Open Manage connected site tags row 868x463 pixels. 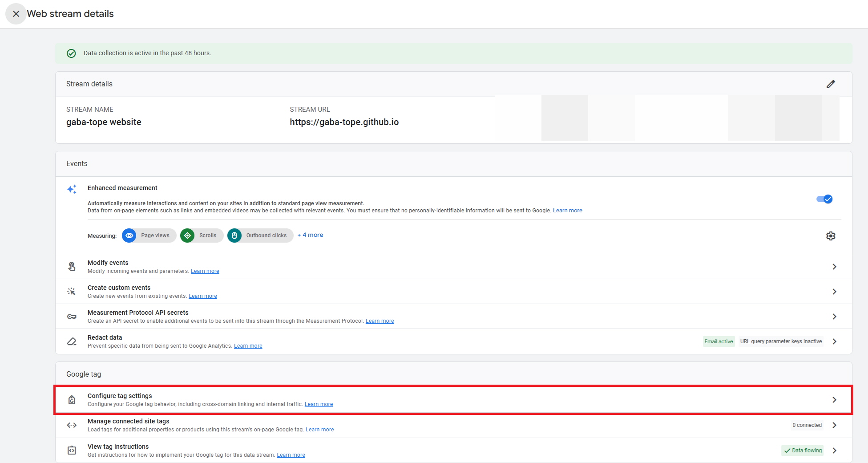(454, 425)
